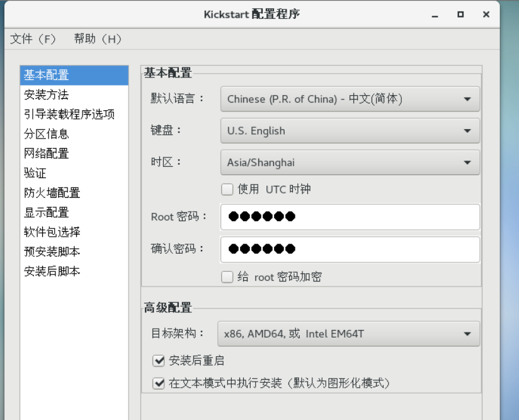
Task: Select 显示配置 in the sidebar
Action: tap(74, 212)
